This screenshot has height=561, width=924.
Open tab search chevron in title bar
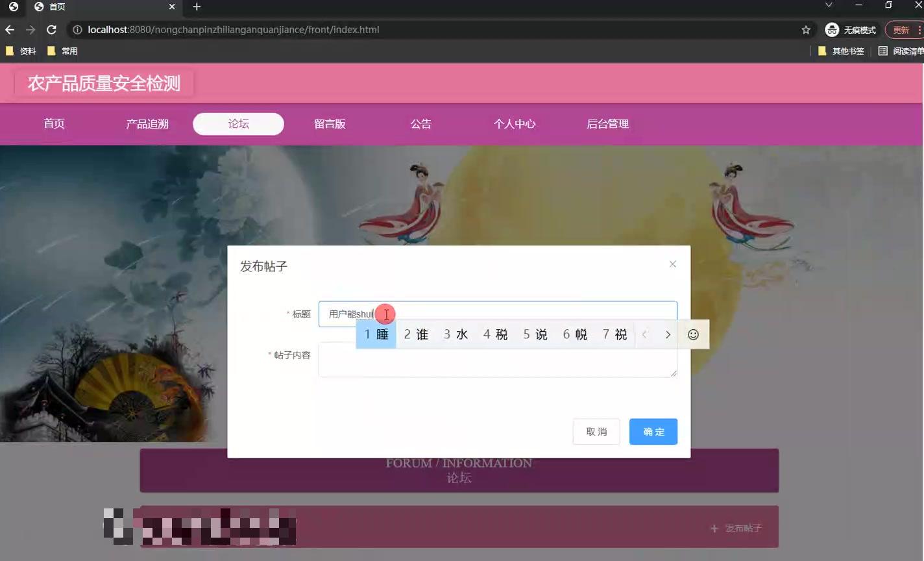(829, 5)
